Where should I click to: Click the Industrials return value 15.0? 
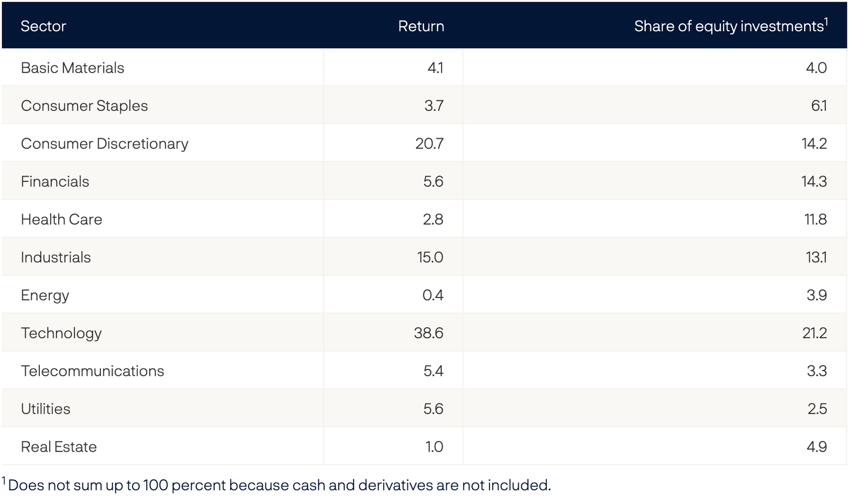[430, 257]
